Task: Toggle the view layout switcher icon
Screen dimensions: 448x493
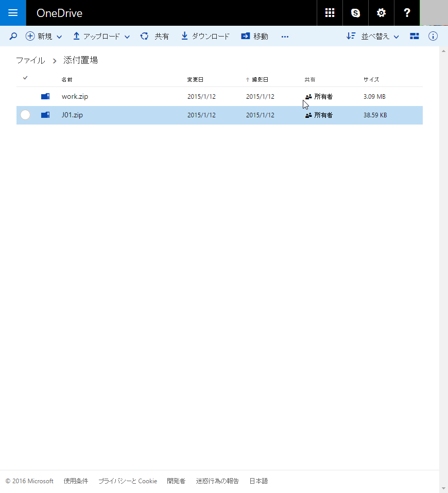Action: [415, 36]
